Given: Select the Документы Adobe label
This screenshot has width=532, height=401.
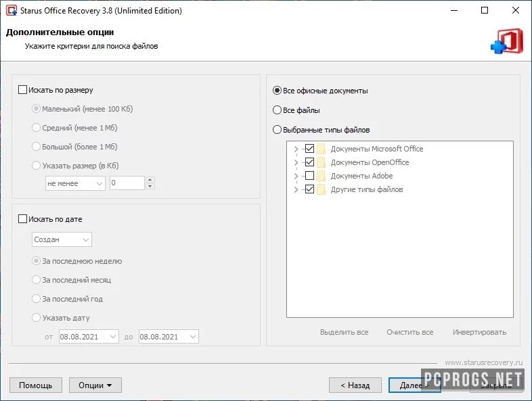Looking at the screenshot, I should point(361,176).
